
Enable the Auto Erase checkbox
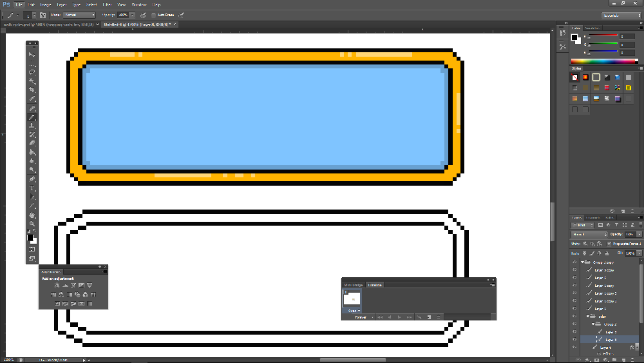click(x=153, y=15)
